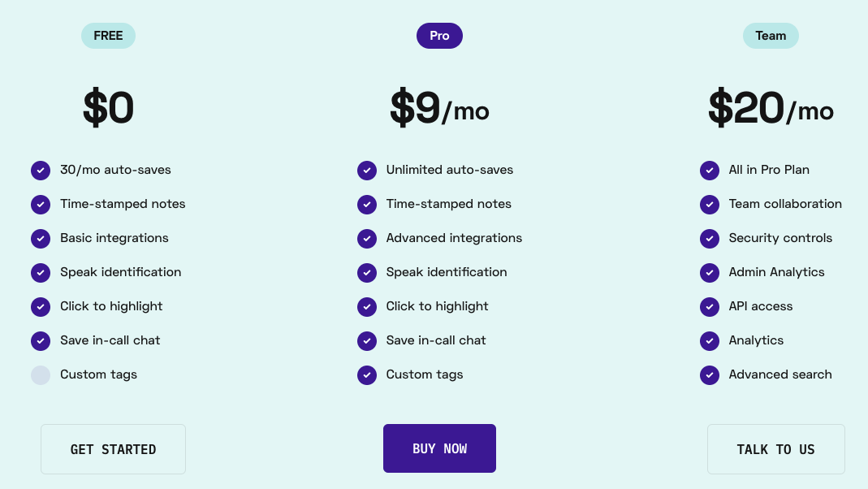Click checkmark beside Security controls
The image size is (868, 489).
click(x=710, y=239)
